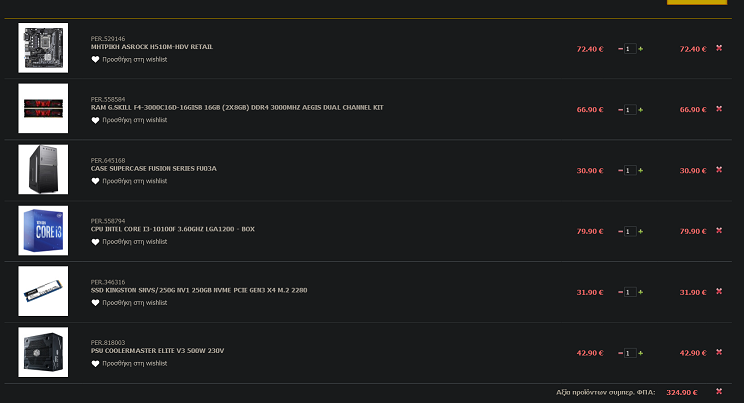
Task: Focus quantity field for G.Skill RAM
Action: point(630,110)
